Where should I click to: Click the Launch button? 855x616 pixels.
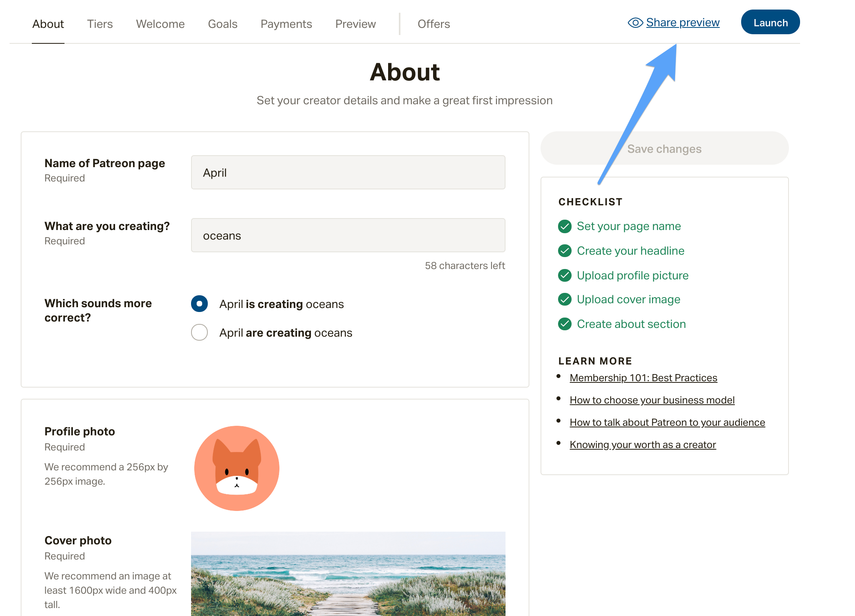pos(770,22)
